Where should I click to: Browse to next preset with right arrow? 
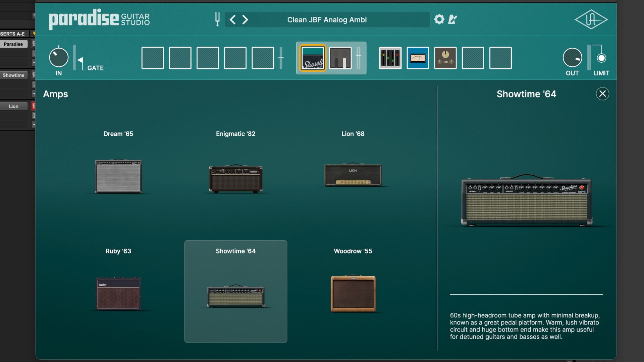246,19
